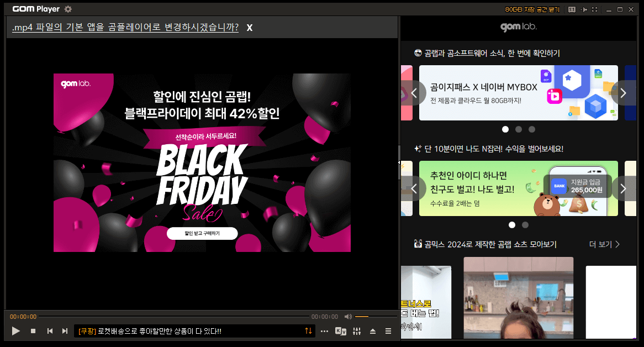Click the .mp4 default app change link
The image size is (644, 347).
(125, 27)
